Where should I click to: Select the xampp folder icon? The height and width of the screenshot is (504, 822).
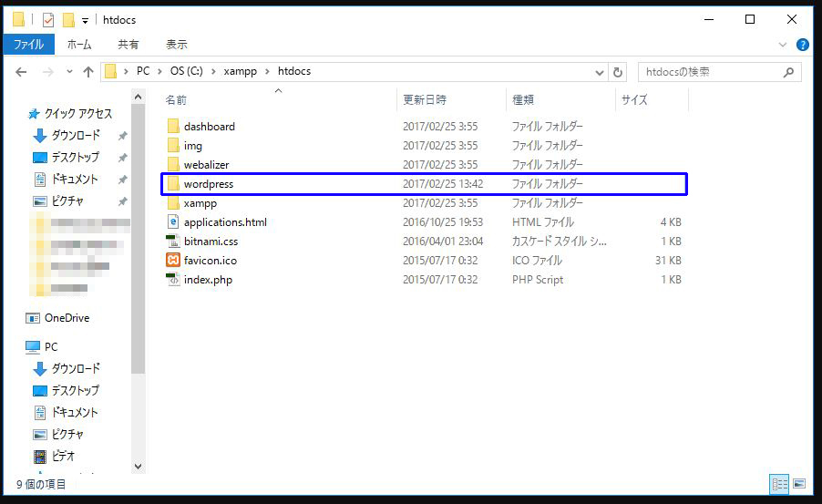[x=173, y=203]
